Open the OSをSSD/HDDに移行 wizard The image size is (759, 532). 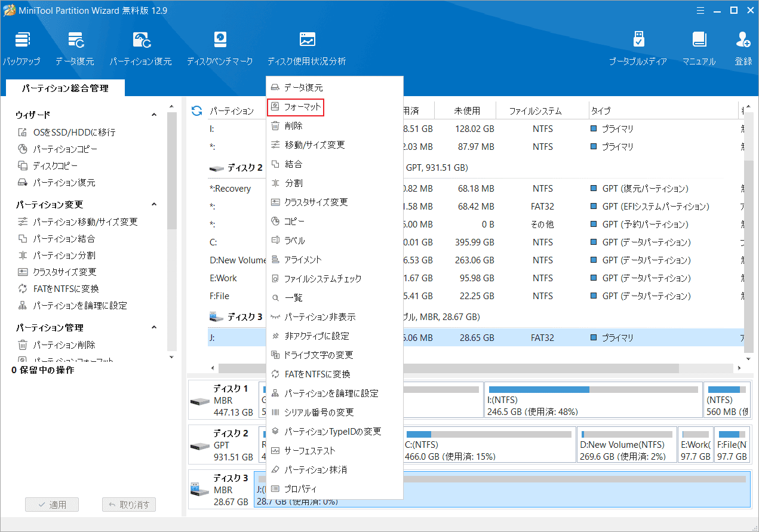pos(67,133)
